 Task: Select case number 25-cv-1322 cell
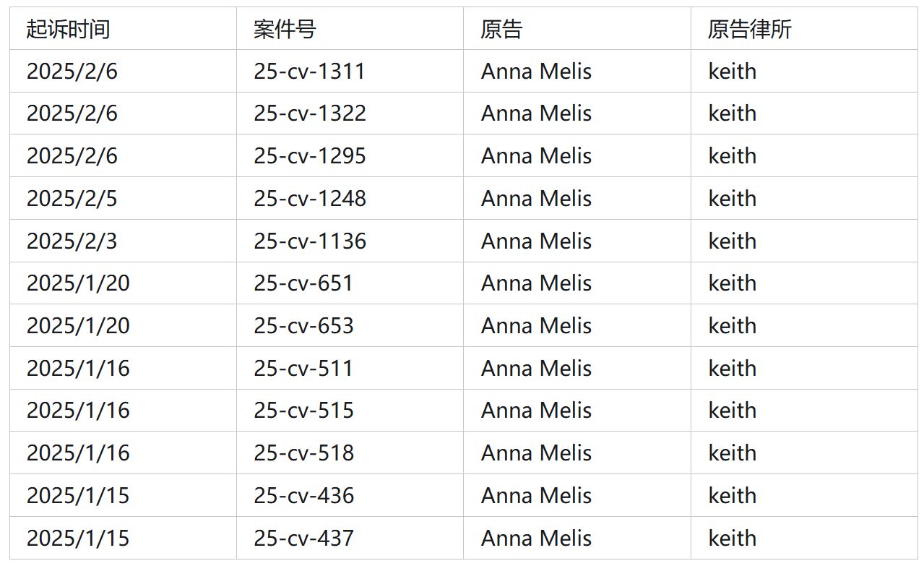309,113
